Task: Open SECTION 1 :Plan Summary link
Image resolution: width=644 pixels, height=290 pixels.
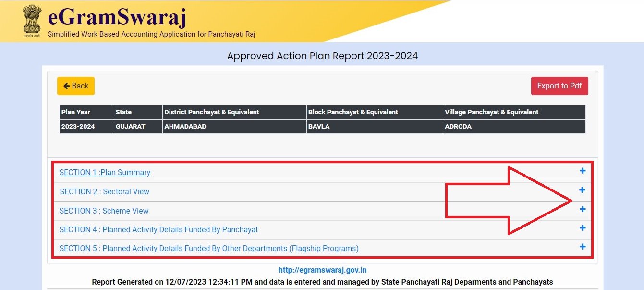Action: (x=105, y=172)
